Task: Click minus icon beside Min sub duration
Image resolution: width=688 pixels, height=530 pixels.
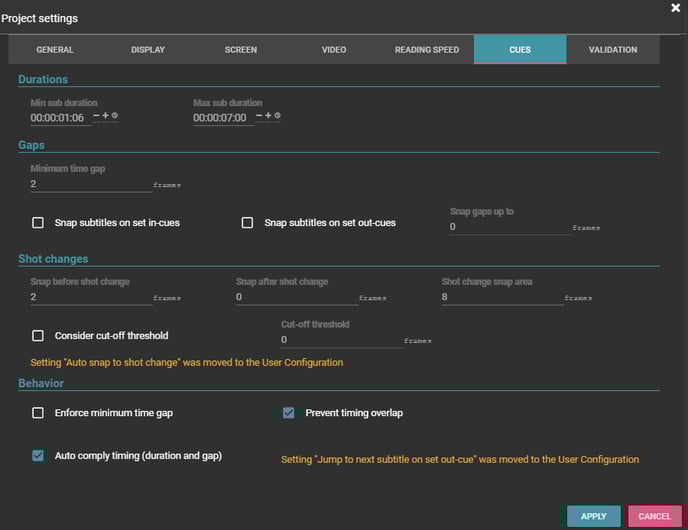Action: tap(96, 116)
